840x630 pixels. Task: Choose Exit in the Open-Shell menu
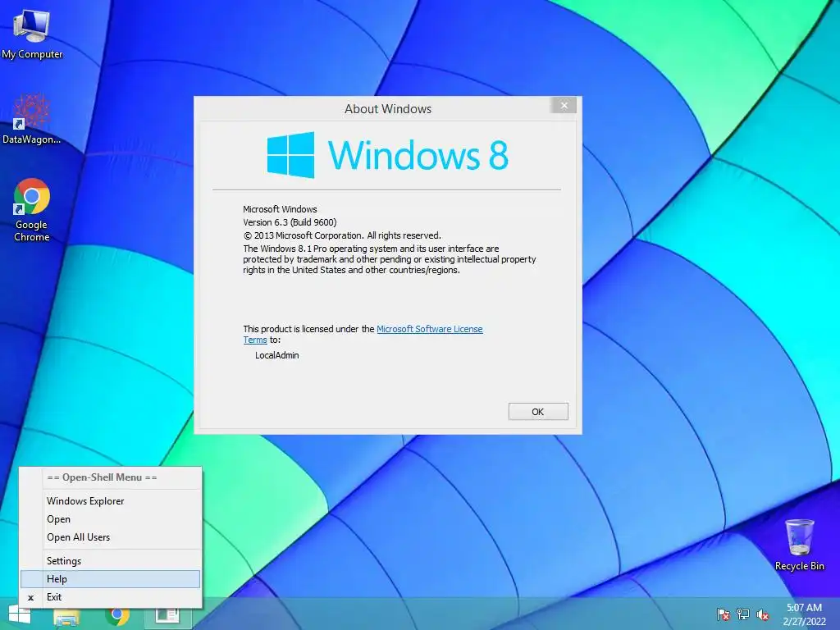[x=111, y=597]
